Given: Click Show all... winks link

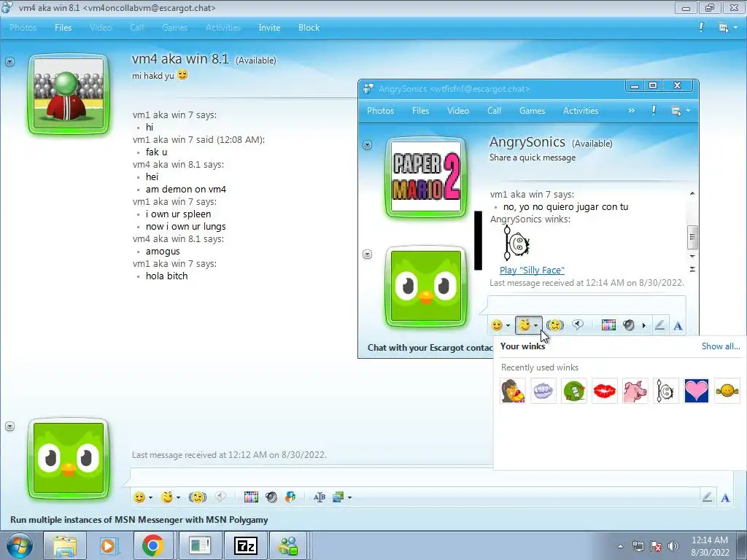Looking at the screenshot, I should click(x=721, y=346).
